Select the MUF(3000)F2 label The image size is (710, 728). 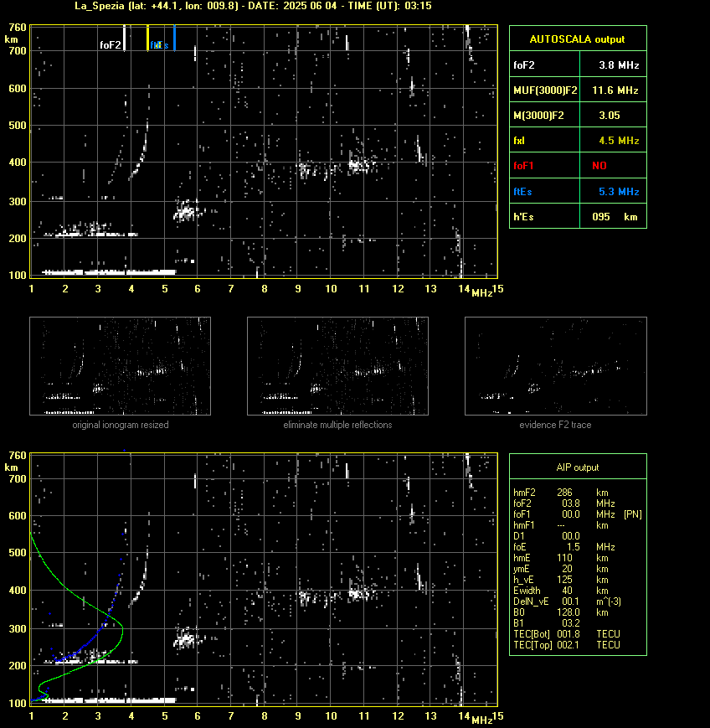(545, 90)
